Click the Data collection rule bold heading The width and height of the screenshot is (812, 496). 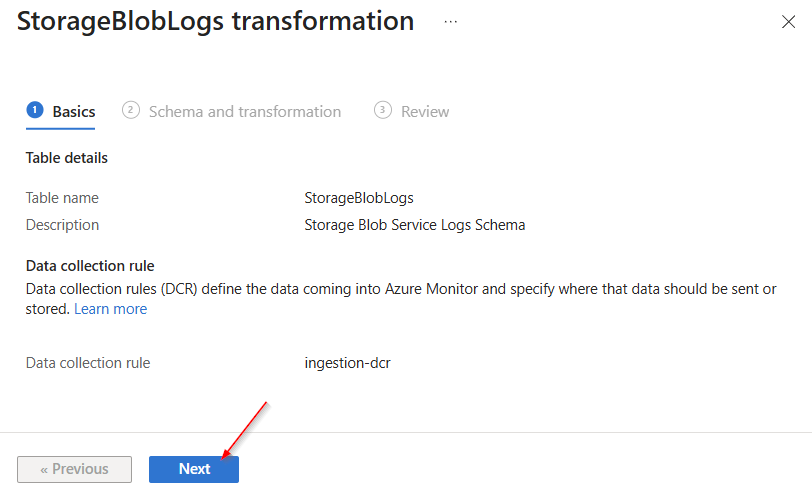(90, 266)
